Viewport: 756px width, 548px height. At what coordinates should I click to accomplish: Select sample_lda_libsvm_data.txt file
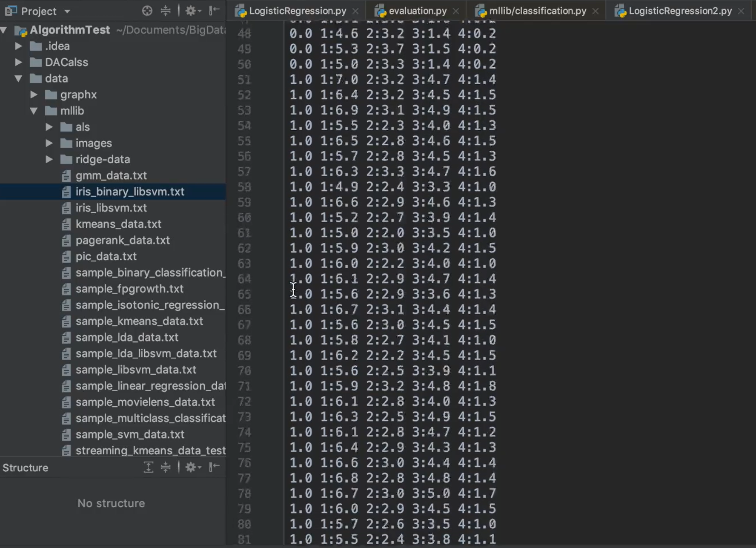point(146,353)
